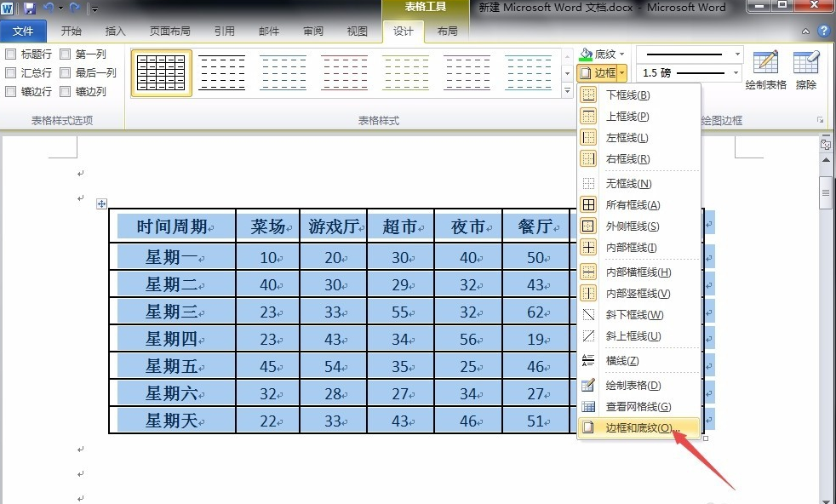Choose Diagonal Down Border (斜下框线) icon

click(588, 315)
